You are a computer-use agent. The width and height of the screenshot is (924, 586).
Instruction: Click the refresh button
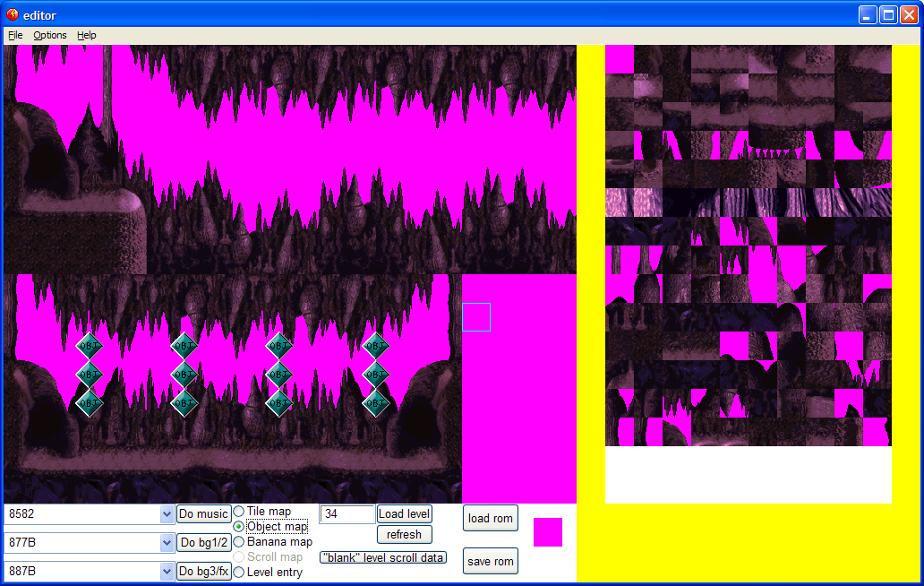[x=404, y=534]
